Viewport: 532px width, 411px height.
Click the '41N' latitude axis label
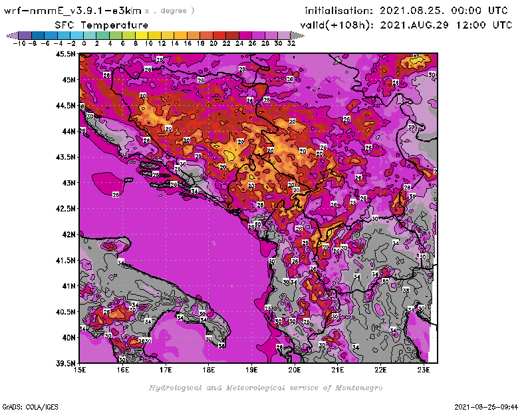(68, 286)
